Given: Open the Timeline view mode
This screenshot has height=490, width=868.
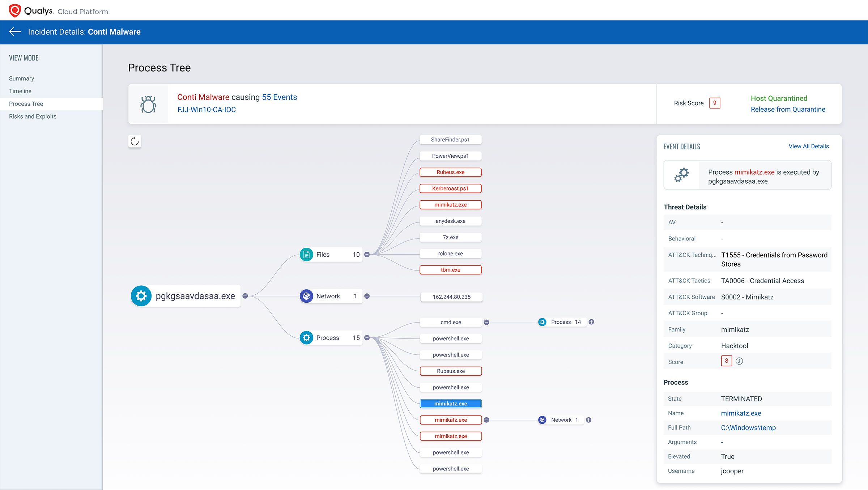Looking at the screenshot, I should click(x=20, y=91).
